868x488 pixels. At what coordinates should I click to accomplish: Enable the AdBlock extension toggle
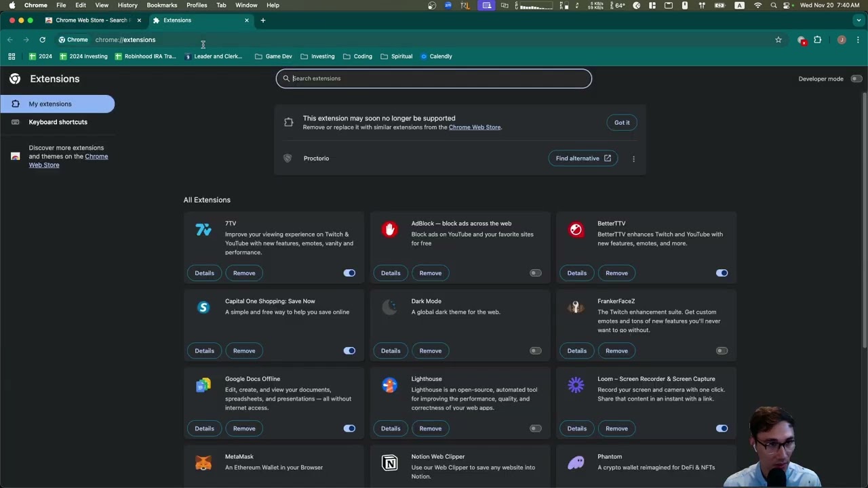point(536,273)
